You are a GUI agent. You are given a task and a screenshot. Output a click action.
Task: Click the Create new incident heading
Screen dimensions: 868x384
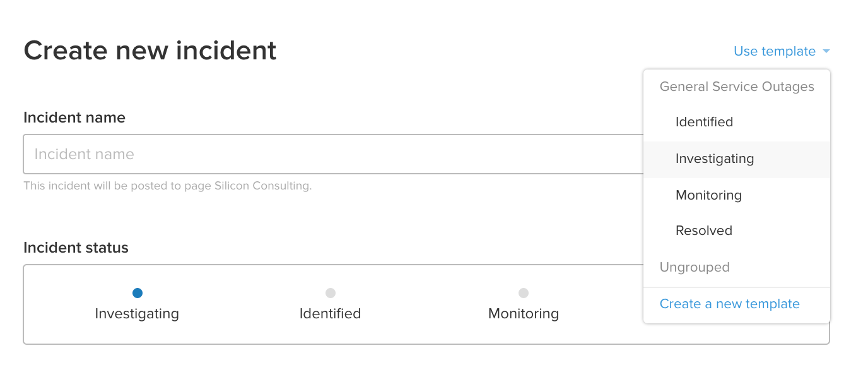coord(150,51)
